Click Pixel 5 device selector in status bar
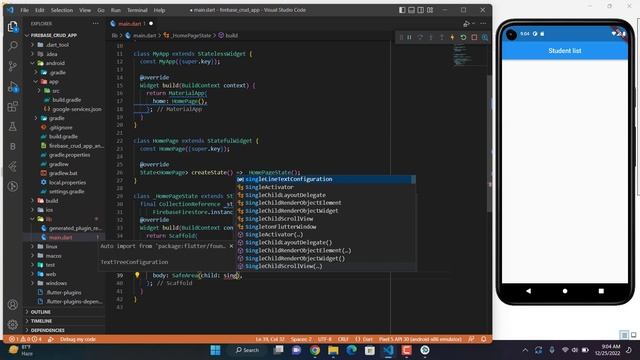The height and width of the screenshot is (360, 640). click(x=420, y=339)
